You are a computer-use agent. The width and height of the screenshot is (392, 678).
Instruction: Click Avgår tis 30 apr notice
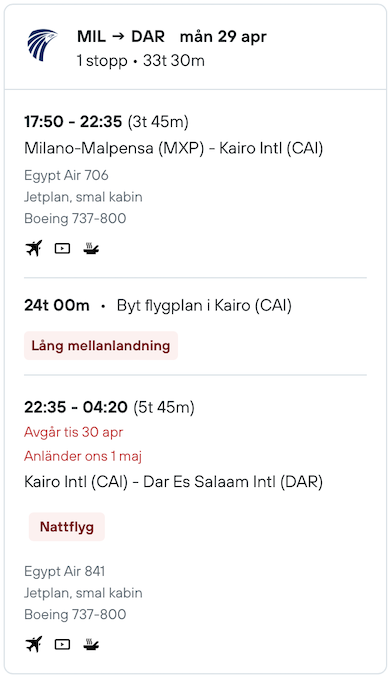[x=73, y=432]
